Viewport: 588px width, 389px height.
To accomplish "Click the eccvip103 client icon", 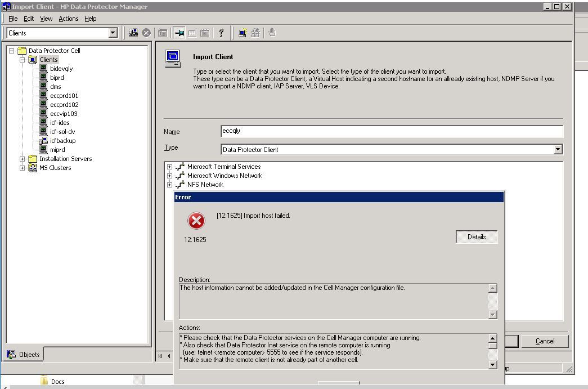I will (43, 114).
